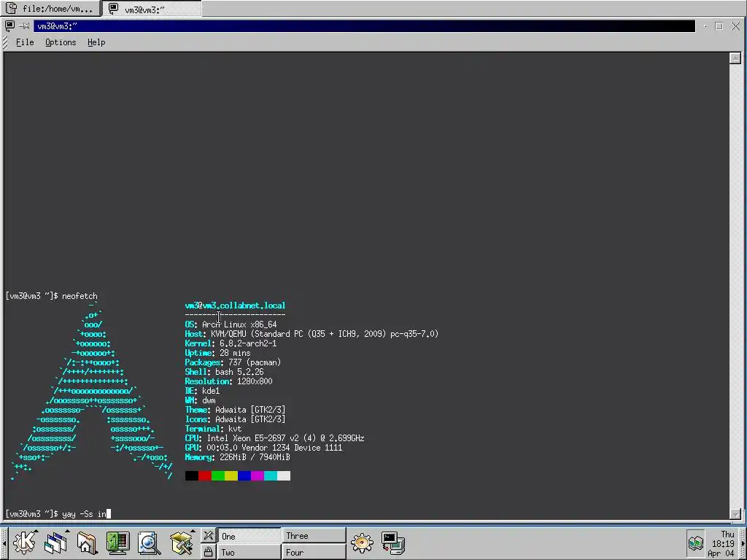The height and width of the screenshot is (560, 747).
Task: Switch to virtual desktop Two
Action: pyautogui.click(x=249, y=553)
